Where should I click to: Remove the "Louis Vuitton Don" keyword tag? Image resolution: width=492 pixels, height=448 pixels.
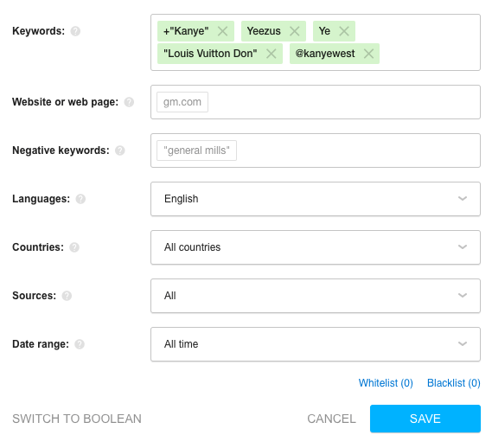[x=272, y=54]
